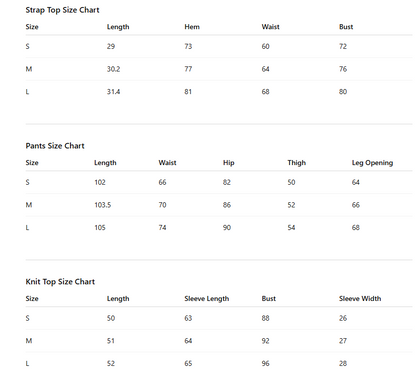Click the Knit Top Size Chart heading
Viewport: 416px width, 385px height.
pyautogui.click(x=60, y=282)
